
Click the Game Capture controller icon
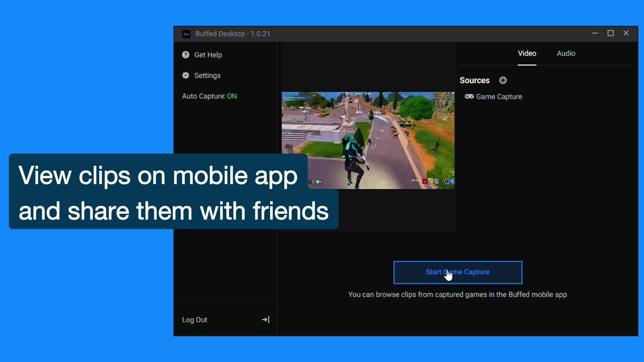click(x=469, y=97)
